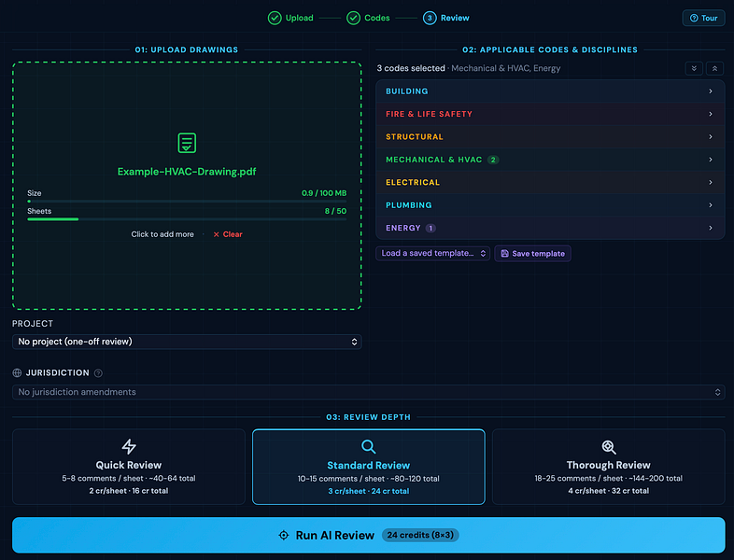Viewport: 734px width, 560px height.
Task: Expand the Electrical codes category
Action: [x=550, y=182]
